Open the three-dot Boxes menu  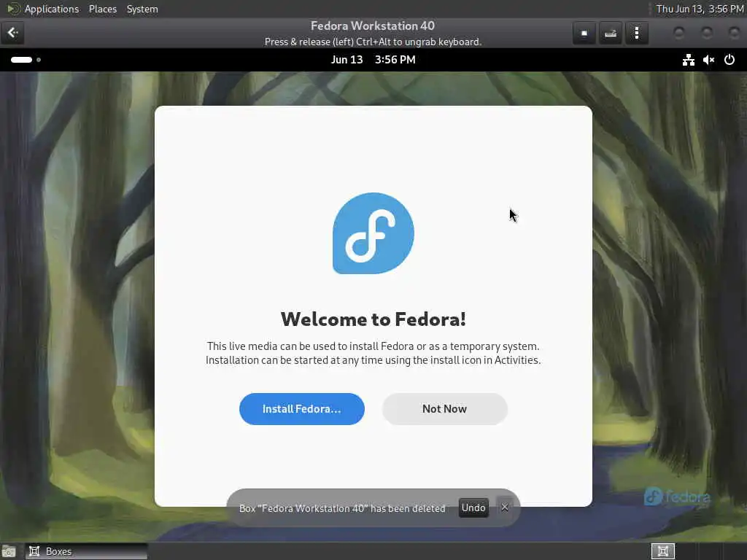click(x=636, y=34)
